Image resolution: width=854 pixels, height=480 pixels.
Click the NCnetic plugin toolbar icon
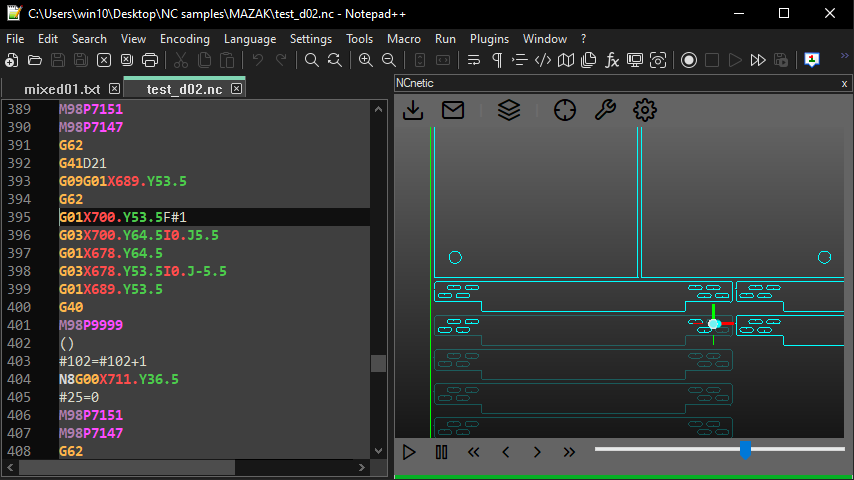click(812, 60)
